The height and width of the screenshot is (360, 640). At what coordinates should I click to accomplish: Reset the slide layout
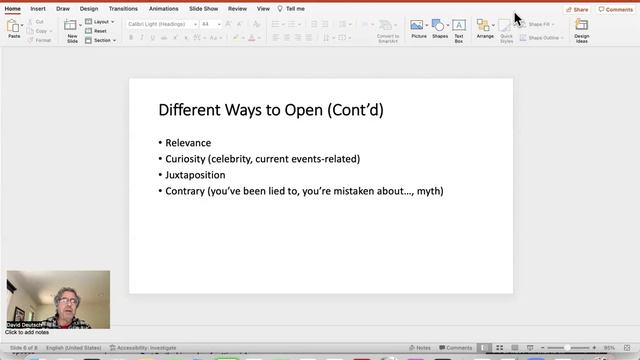pos(96,31)
